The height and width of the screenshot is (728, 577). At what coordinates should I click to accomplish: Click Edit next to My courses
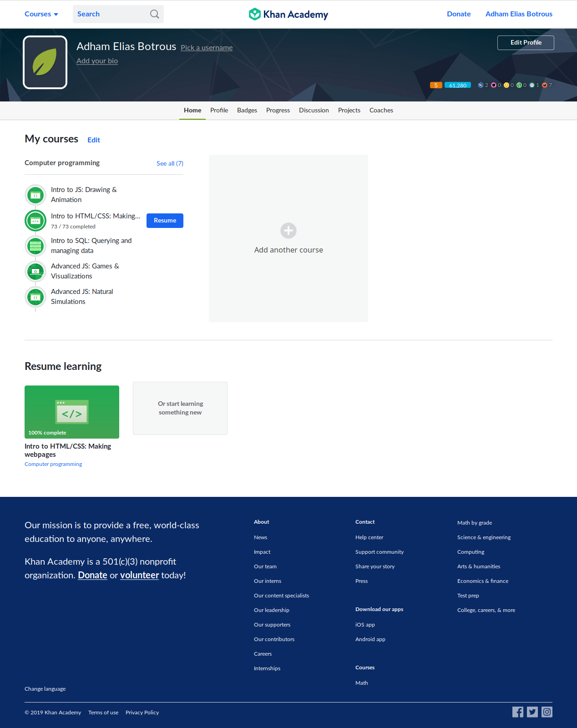94,140
